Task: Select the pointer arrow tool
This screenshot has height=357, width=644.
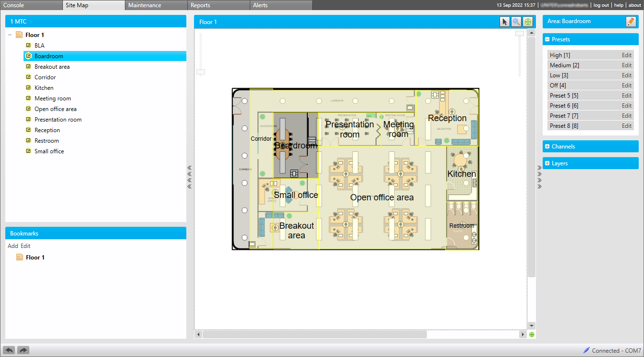Action: (504, 22)
